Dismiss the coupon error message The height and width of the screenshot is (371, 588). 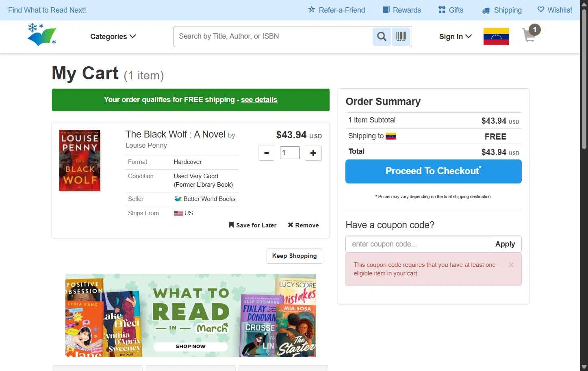[511, 265]
